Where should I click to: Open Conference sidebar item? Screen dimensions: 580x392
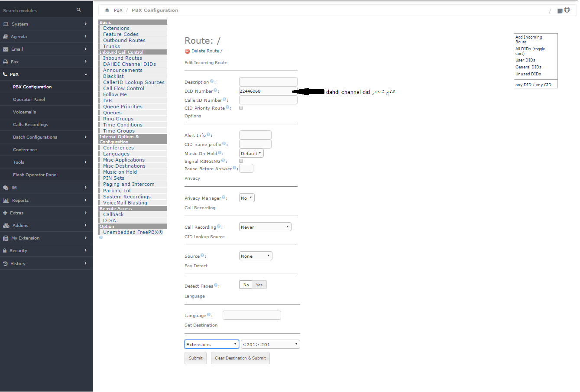[x=46, y=149]
